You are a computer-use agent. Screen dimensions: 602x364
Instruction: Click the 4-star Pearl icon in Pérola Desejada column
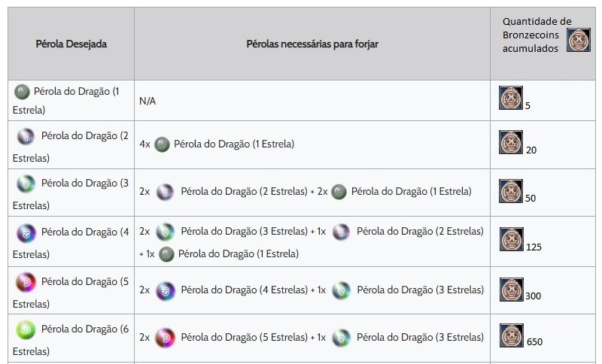(26, 233)
